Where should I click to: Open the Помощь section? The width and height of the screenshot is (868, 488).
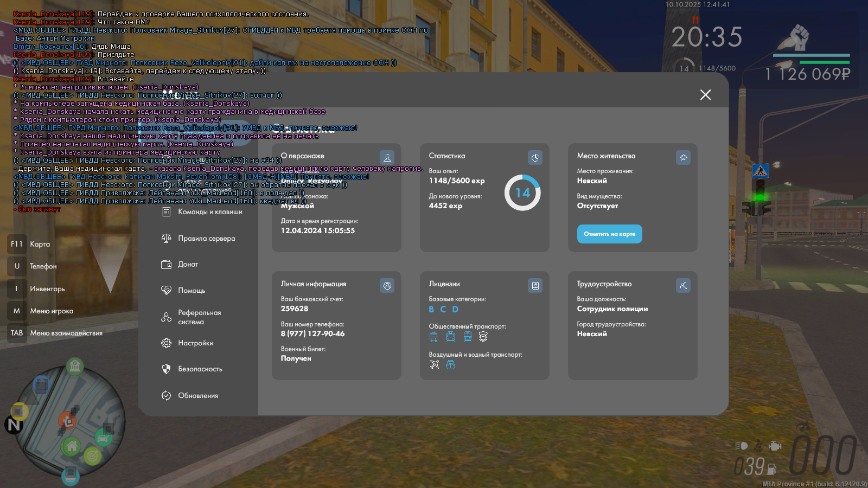(x=183, y=291)
